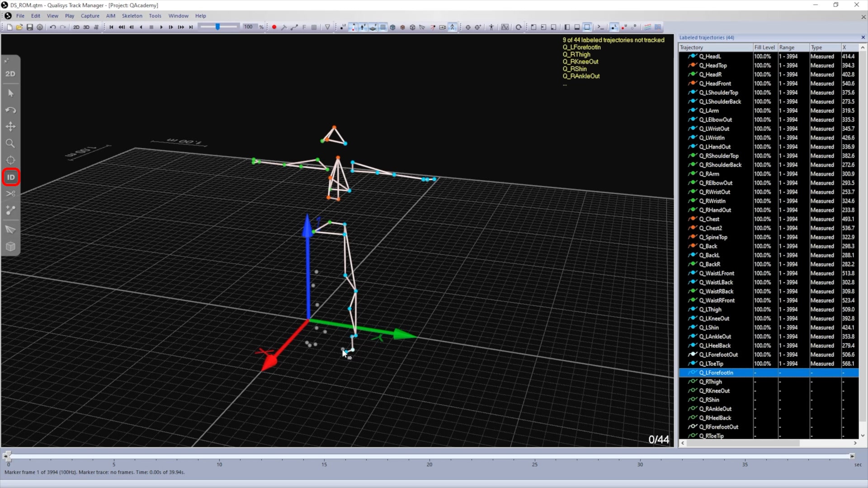Screen dimensions: 868x488
Task: Select the Translate (move arrows) tool
Action: click(x=10, y=127)
